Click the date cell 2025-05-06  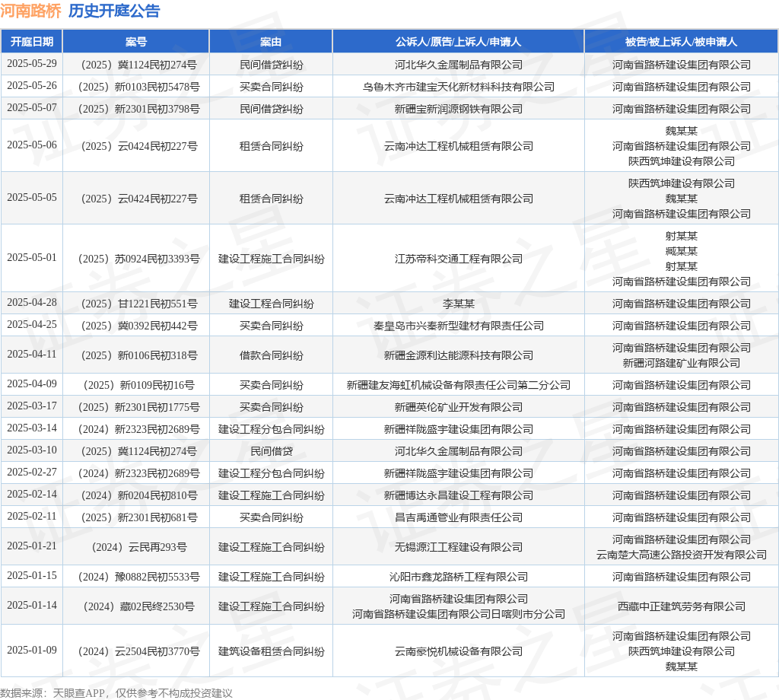pos(32,145)
